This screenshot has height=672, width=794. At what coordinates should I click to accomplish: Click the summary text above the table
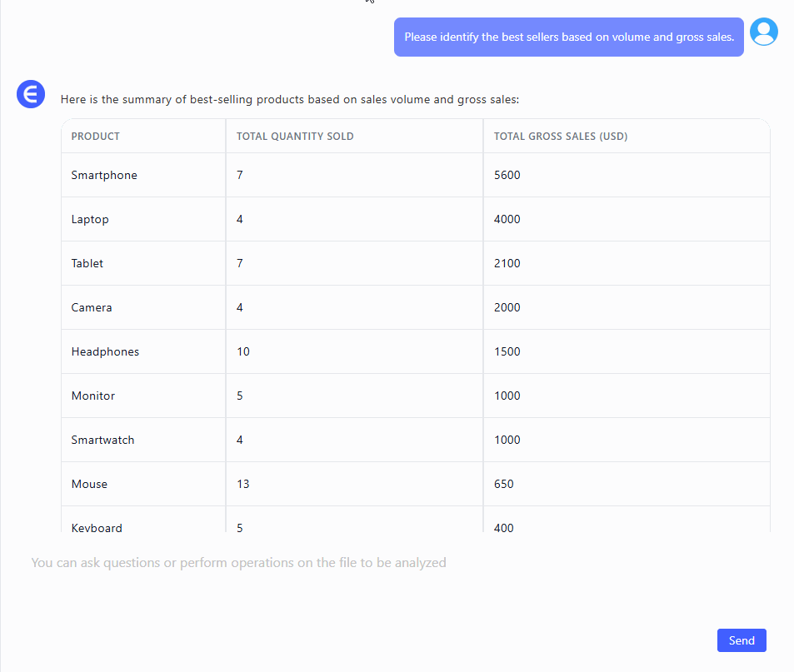click(x=289, y=100)
